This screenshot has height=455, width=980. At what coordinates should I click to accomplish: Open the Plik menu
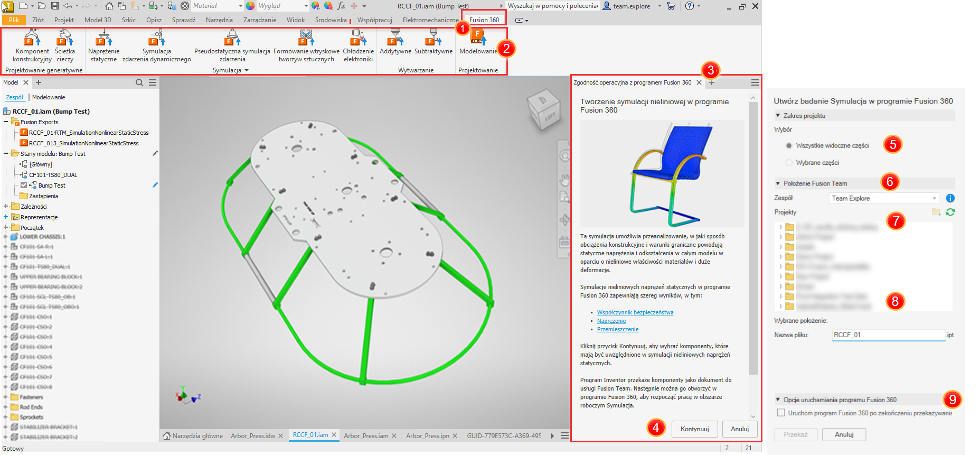(x=14, y=20)
